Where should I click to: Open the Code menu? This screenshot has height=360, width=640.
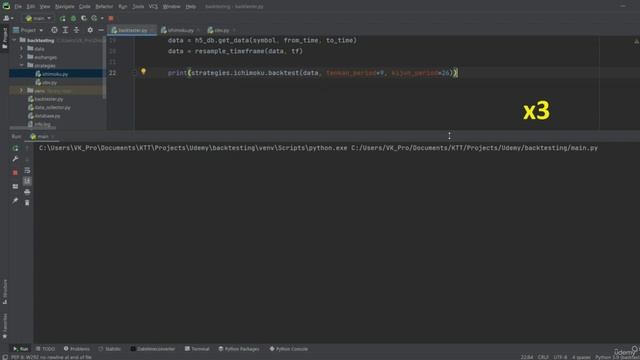click(84, 7)
